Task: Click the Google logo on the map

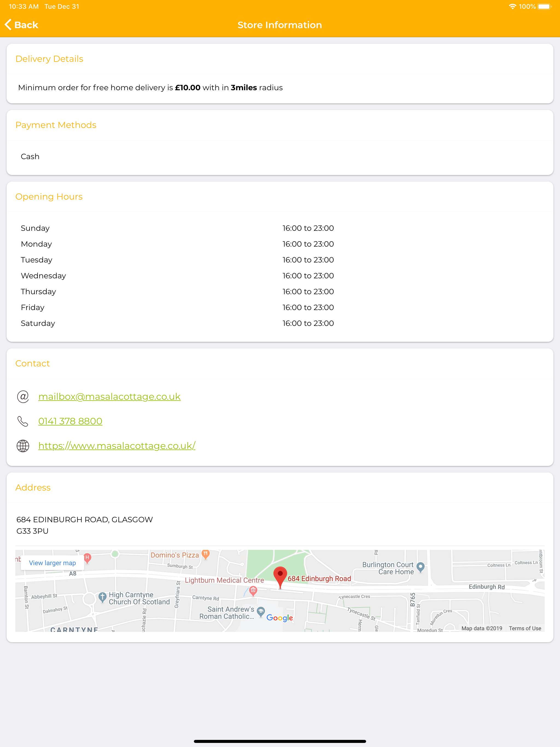Action: (280, 618)
